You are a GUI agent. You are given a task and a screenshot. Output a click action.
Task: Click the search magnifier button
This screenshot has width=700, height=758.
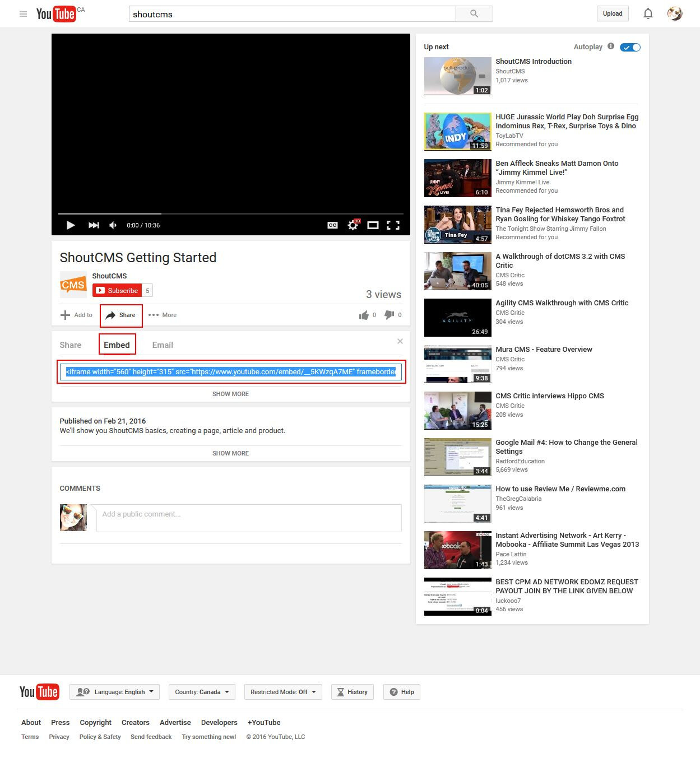click(x=474, y=14)
